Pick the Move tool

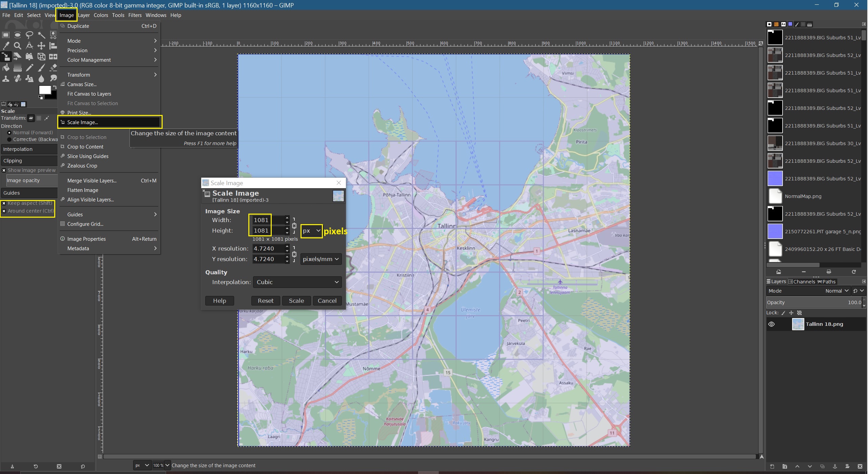tap(41, 46)
